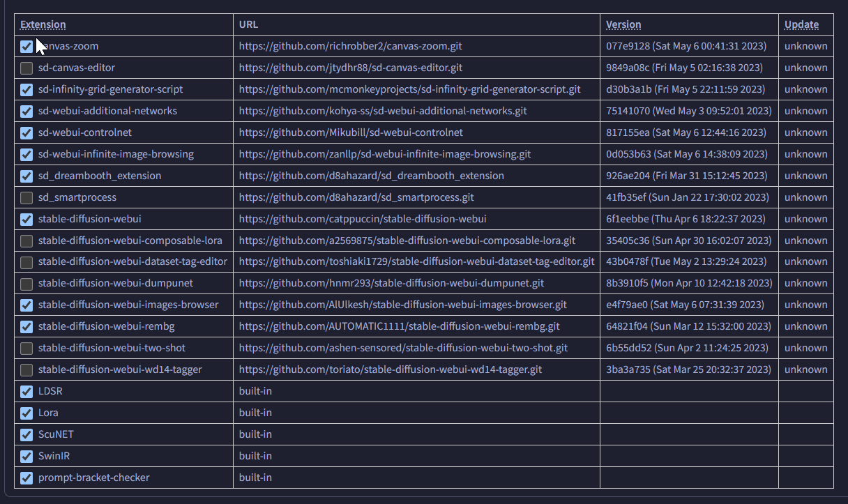Open the sd-webui-controlnet GitHub URL

tap(351, 132)
